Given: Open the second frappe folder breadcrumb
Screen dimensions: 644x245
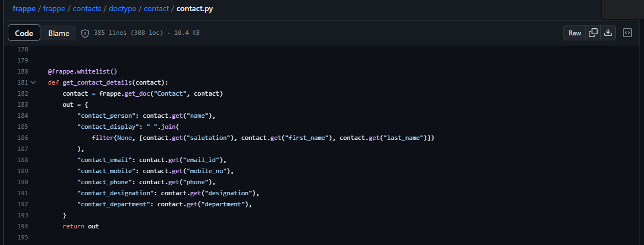Looking at the screenshot, I should click(x=54, y=8).
